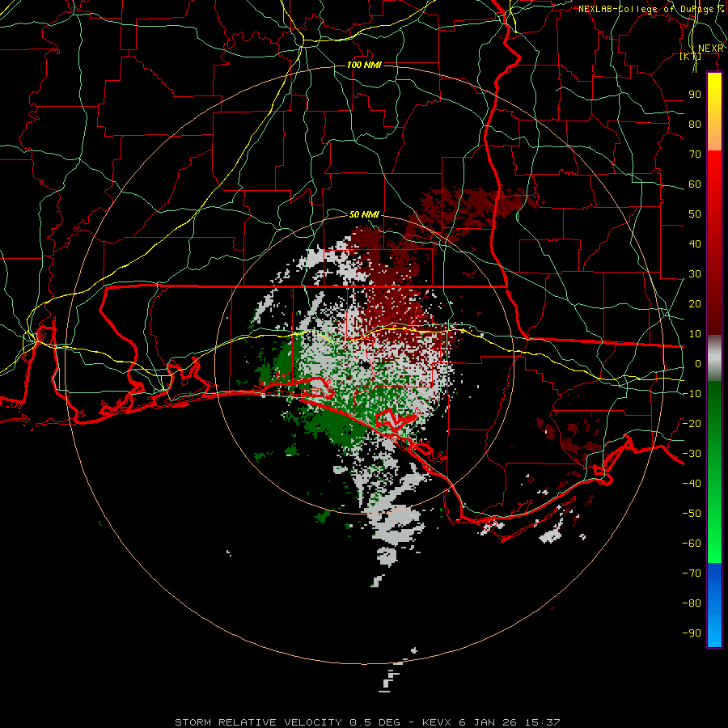Click the positive "70" scale label
This screenshot has height=728, width=728.
pyautogui.click(x=695, y=154)
